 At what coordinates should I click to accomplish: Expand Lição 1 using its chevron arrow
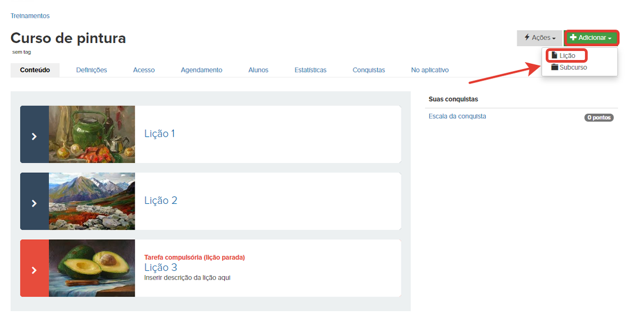click(x=34, y=137)
